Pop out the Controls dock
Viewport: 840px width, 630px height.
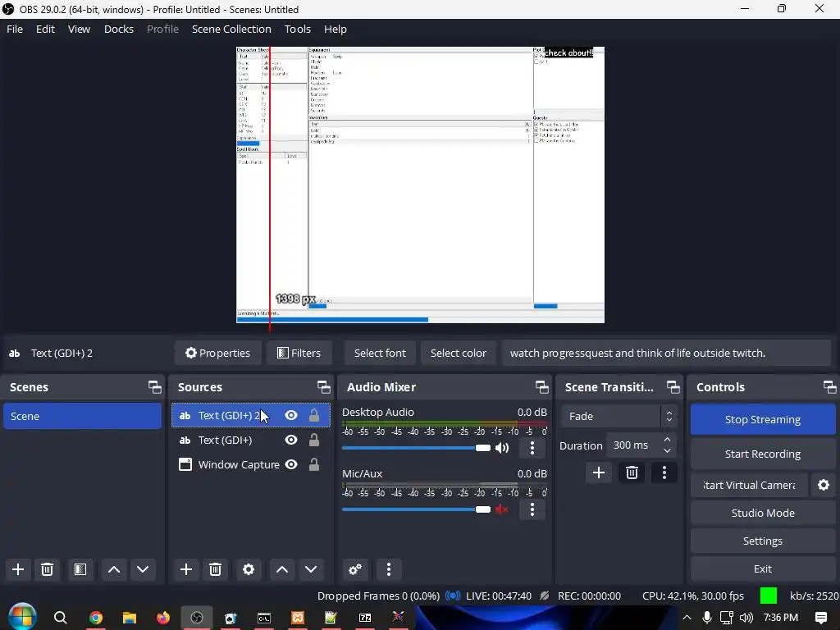(x=830, y=387)
